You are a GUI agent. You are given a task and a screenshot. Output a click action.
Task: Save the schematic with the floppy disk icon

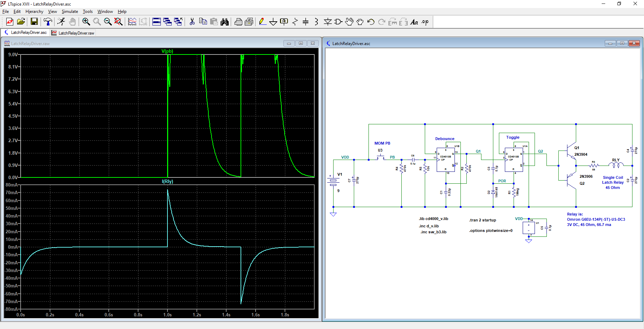pyautogui.click(x=34, y=22)
